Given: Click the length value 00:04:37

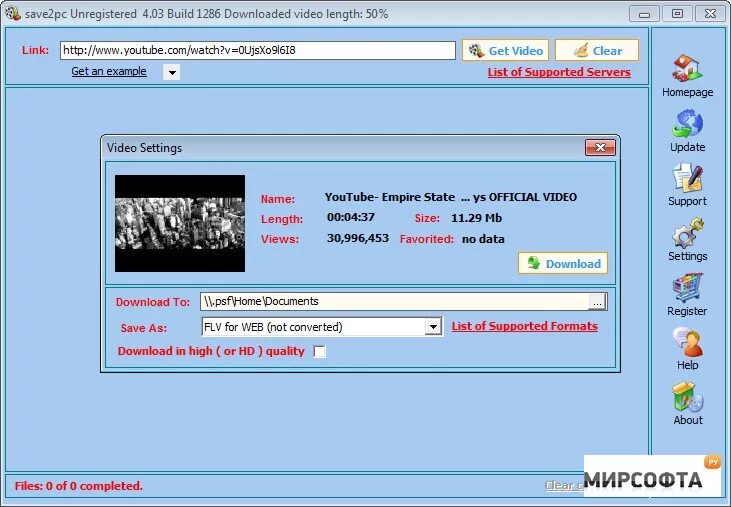Looking at the screenshot, I should coord(351,217).
